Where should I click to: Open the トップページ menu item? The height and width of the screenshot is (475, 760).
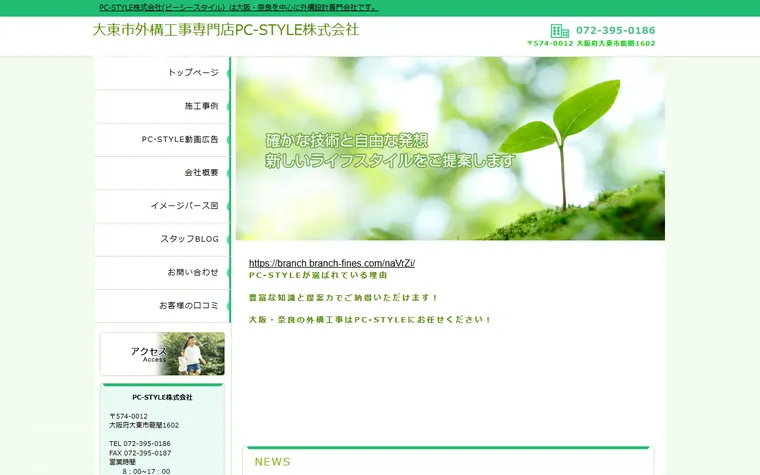point(163,73)
